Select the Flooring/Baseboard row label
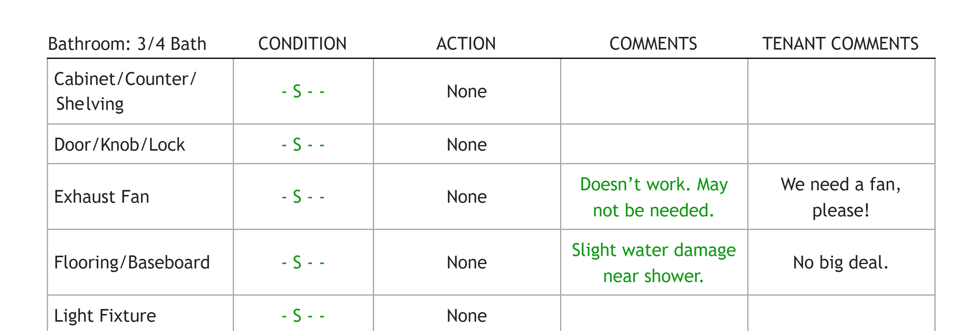Viewport: 980px width, 331px height. pyautogui.click(x=132, y=263)
